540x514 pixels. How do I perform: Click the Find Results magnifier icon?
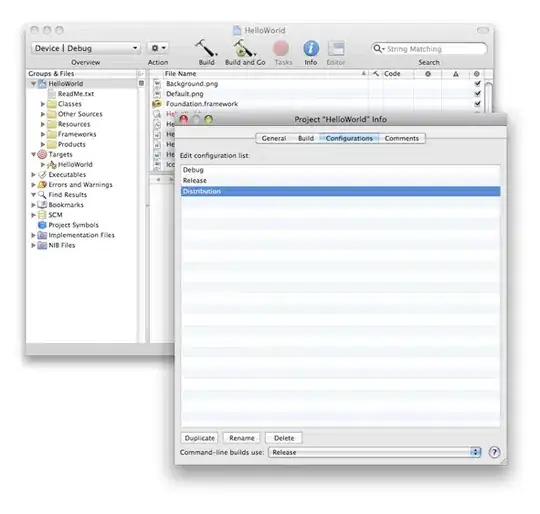[42, 195]
